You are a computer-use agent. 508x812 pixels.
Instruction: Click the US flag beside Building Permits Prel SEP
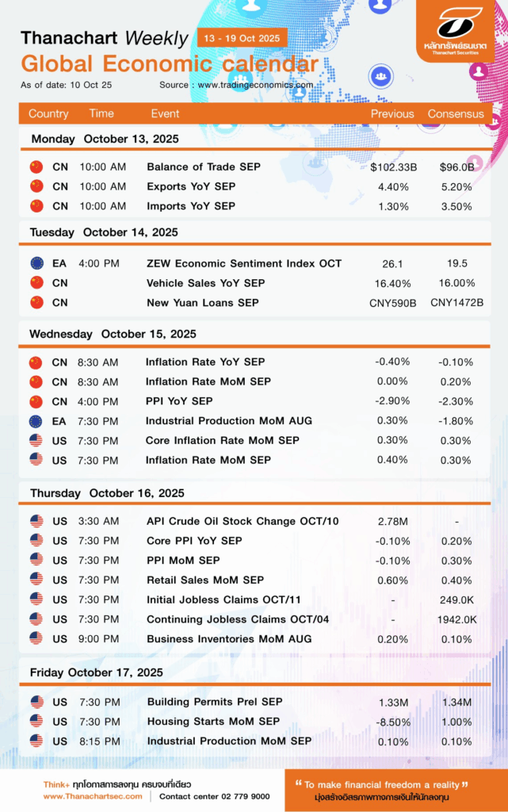[x=36, y=702]
